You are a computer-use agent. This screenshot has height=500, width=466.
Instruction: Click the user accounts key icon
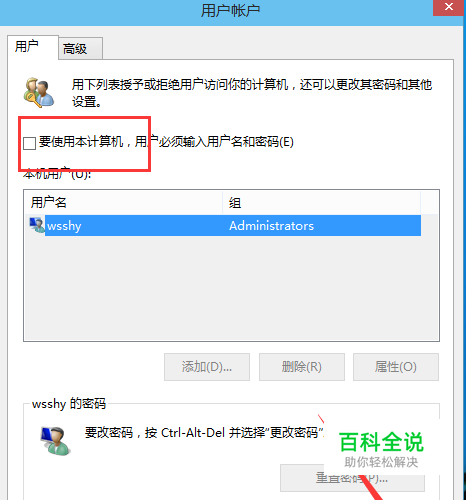click(x=39, y=92)
